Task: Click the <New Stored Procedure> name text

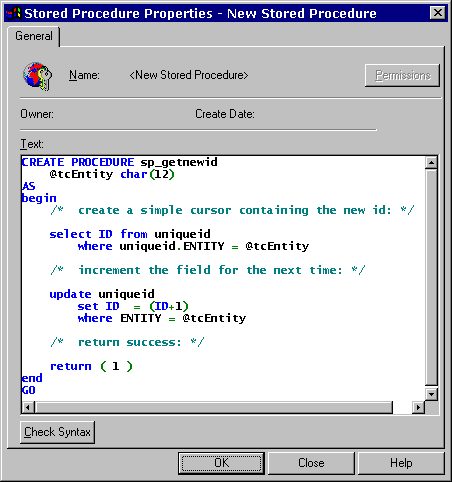Action: [x=189, y=75]
